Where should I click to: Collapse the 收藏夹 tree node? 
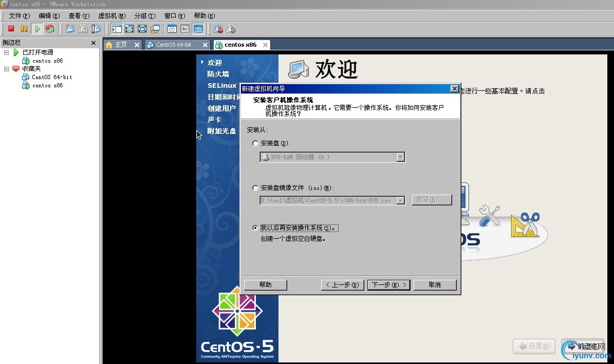[x=6, y=68]
